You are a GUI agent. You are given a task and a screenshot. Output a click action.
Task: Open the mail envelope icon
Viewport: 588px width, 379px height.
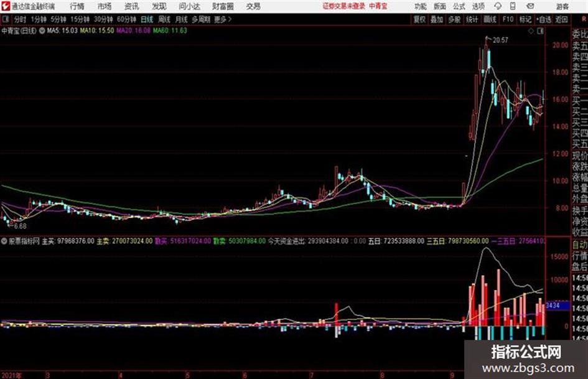[530, 6]
